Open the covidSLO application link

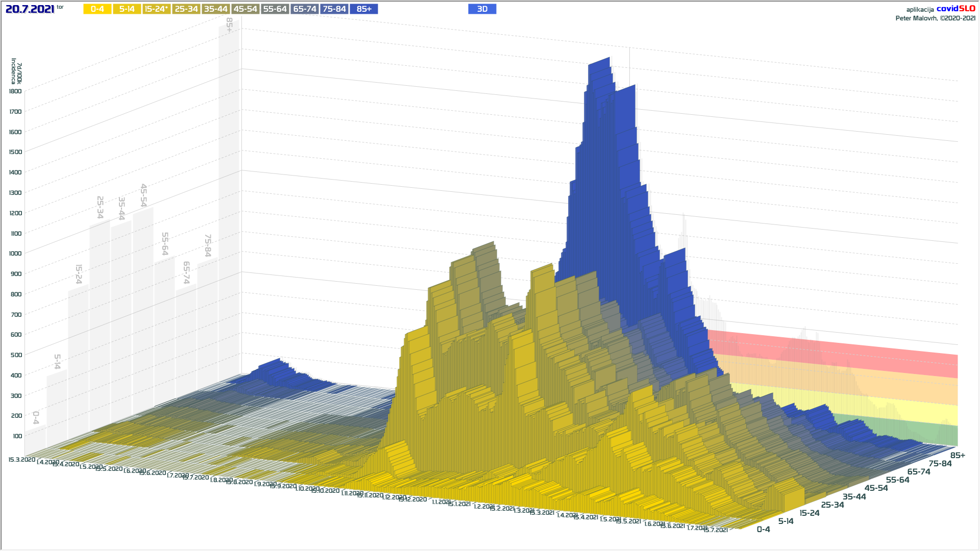click(955, 9)
